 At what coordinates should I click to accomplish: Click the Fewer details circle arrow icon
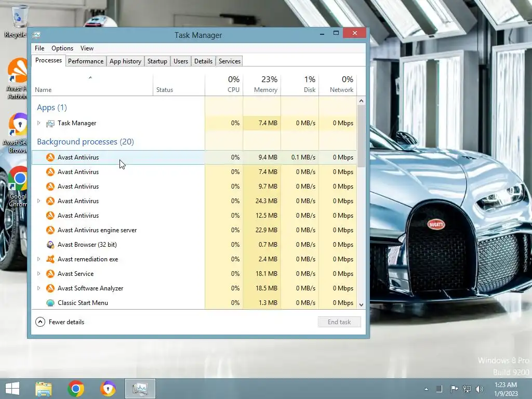[x=40, y=322]
